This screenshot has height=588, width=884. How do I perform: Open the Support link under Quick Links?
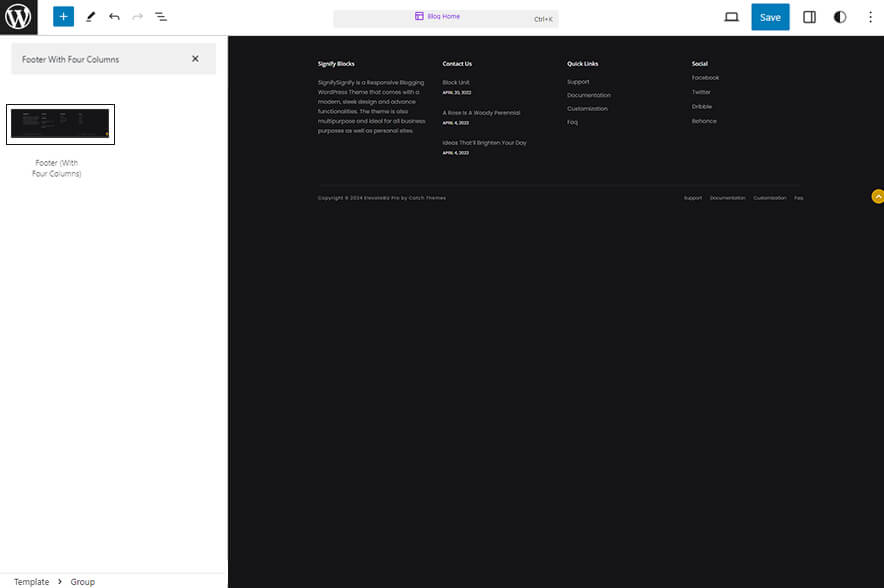pos(578,81)
